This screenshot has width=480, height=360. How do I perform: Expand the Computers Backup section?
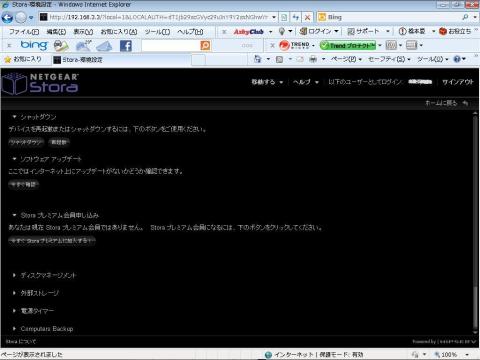[14, 329]
